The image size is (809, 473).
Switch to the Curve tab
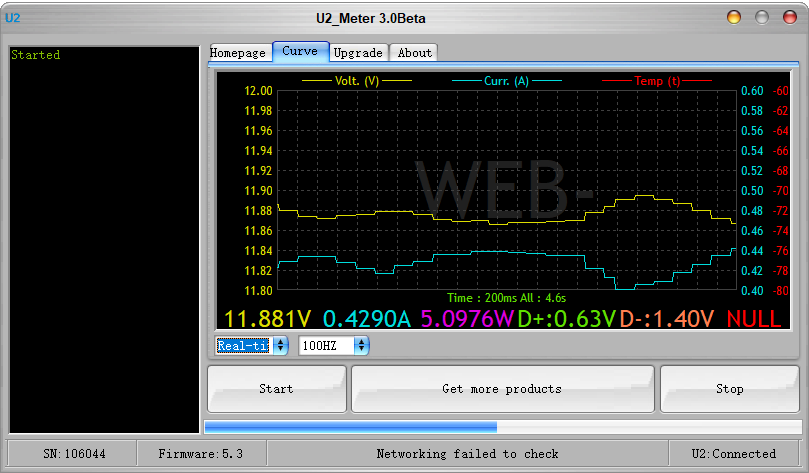point(300,52)
